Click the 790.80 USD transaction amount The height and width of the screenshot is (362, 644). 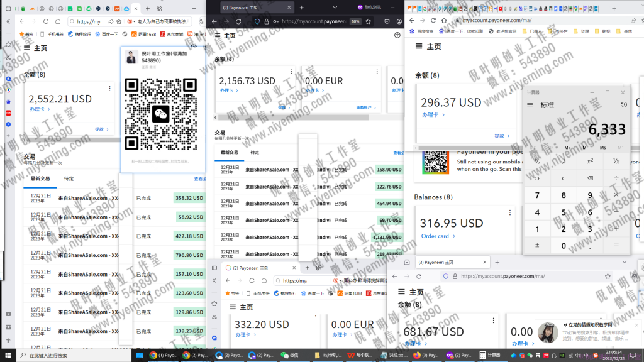[189, 255]
